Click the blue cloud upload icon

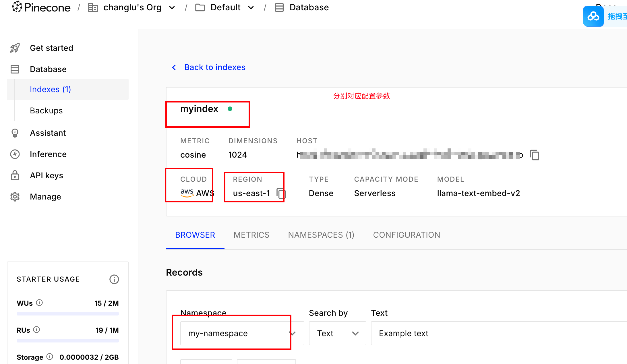click(593, 16)
